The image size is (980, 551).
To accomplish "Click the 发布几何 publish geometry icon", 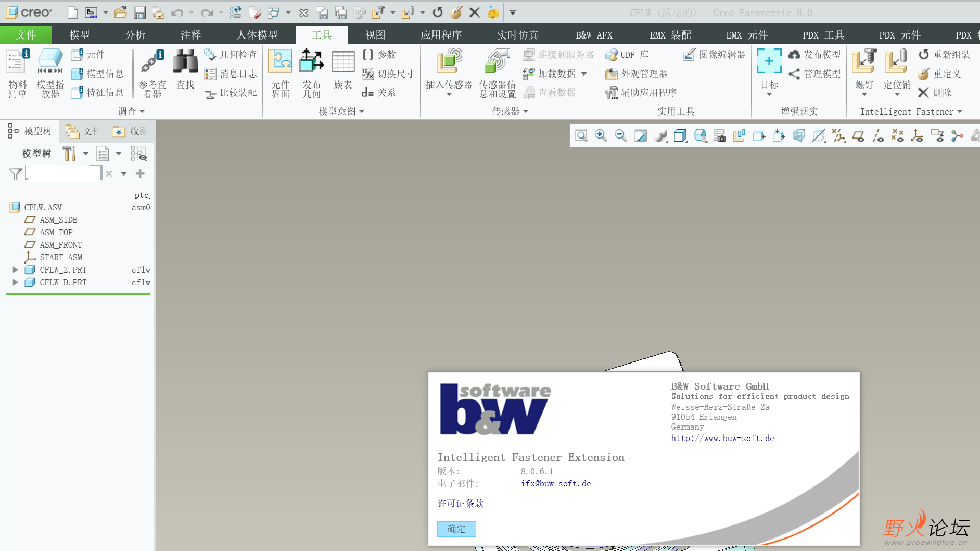I will [x=312, y=73].
